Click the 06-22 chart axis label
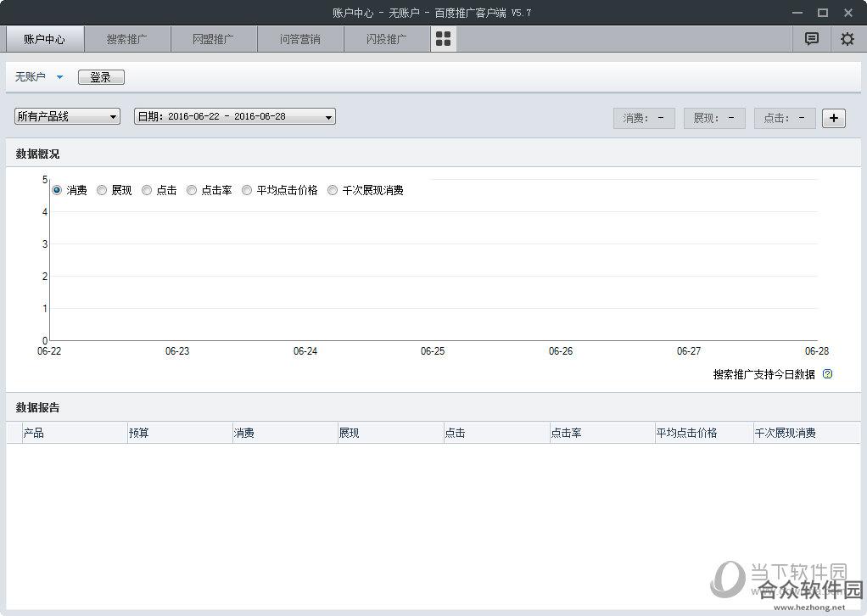Screen dimensions: 867x616 [49, 351]
